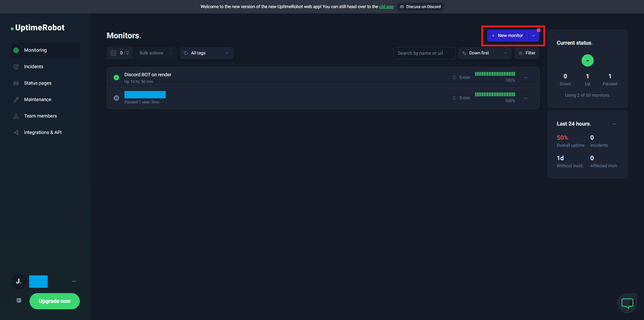Open options menu for Discord BOT on render

coord(526,78)
